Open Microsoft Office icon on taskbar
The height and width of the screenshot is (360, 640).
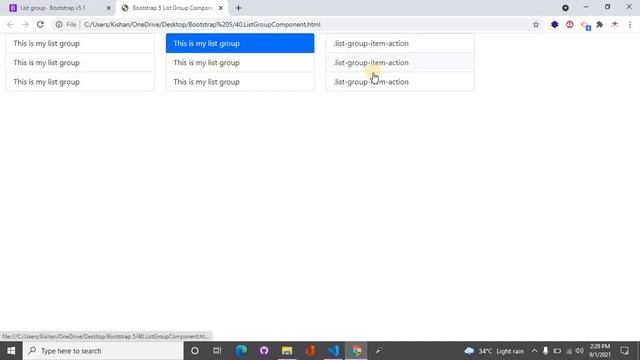[x=310, y=351]
